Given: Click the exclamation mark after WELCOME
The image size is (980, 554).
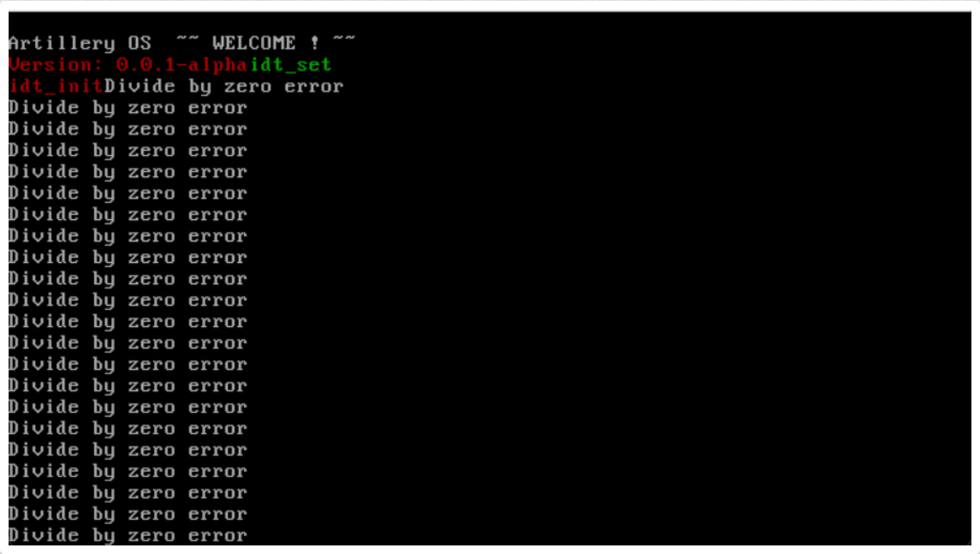Looking at the screenshot, I should coord(314,43).
